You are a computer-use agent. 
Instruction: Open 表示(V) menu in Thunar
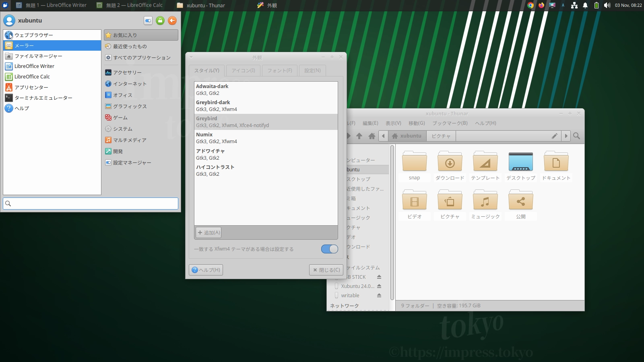[x=393, y=123]
